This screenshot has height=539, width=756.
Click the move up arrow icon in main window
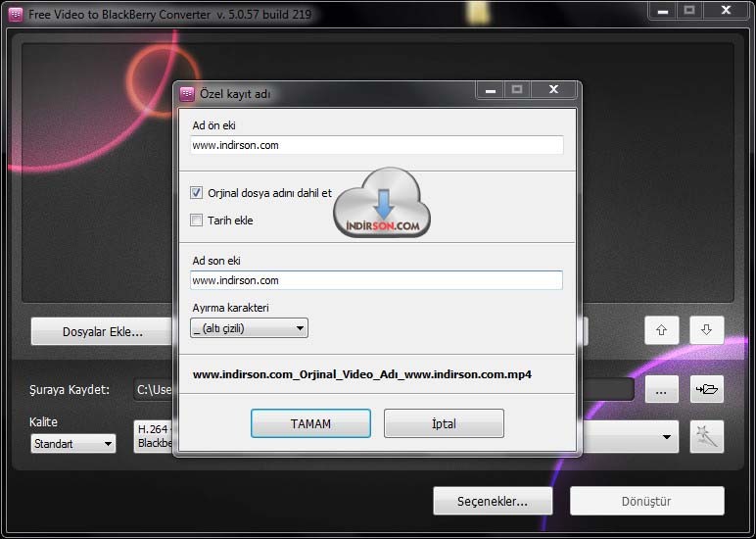point(662,330)
